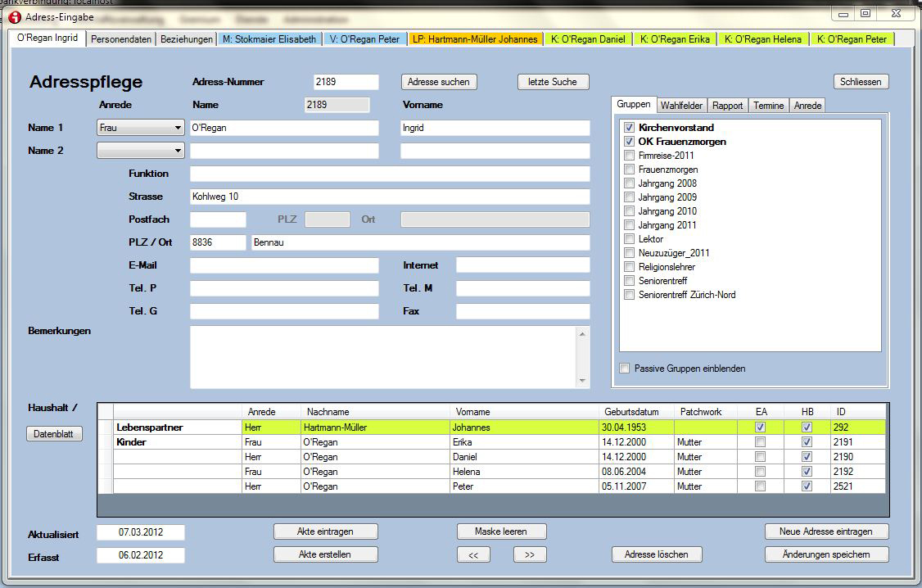
Task: Open the LP: Hartmann-Müller Johannes tab
Action: click(x=475, y=39)
